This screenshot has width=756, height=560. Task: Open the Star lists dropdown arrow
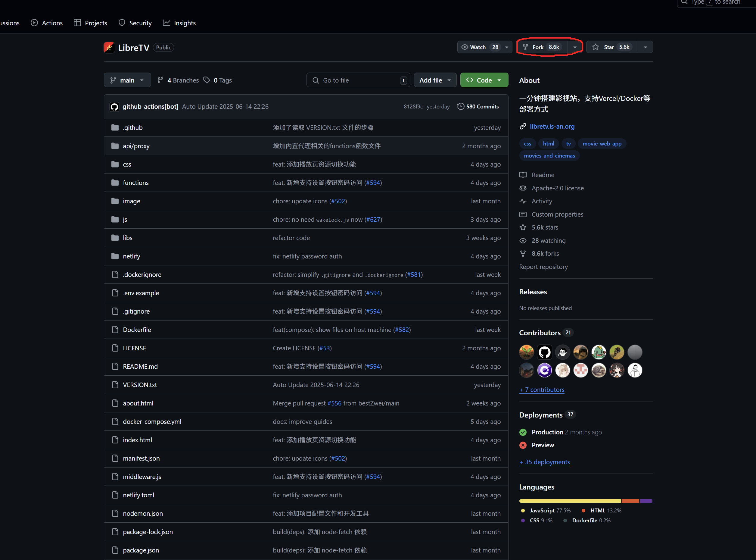coord(646,47)
